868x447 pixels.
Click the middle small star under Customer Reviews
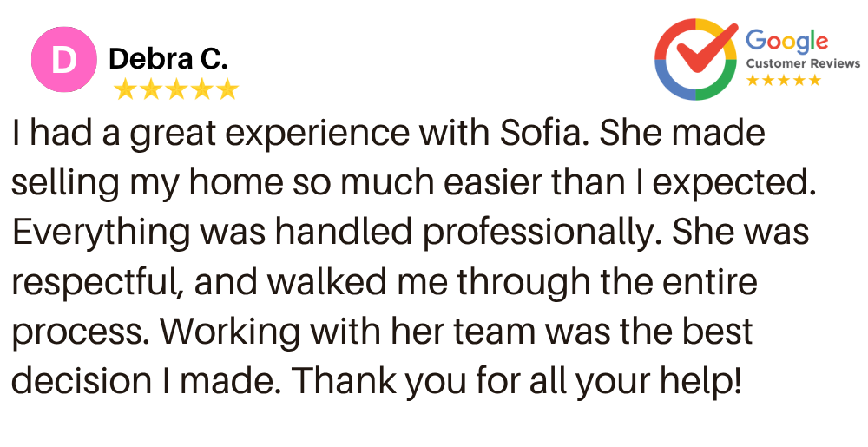783,80
